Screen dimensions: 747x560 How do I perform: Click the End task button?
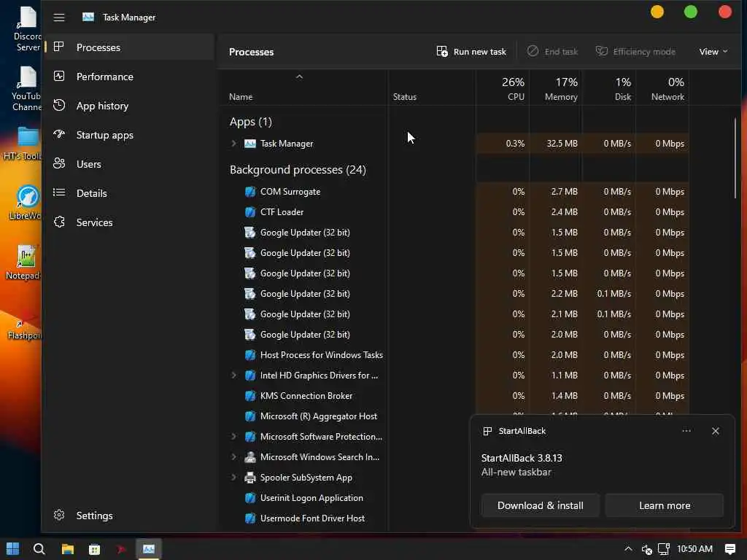[553, 52]
